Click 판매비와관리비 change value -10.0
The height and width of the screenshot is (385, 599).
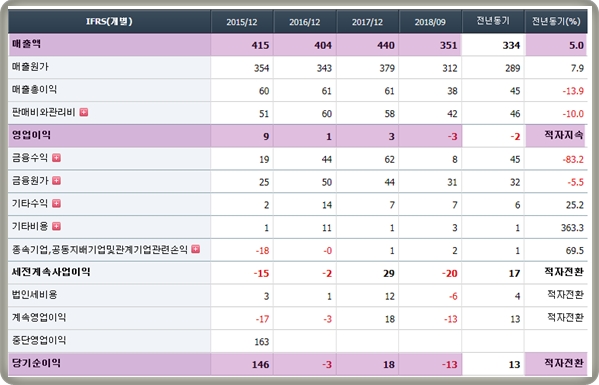point(573,114)
